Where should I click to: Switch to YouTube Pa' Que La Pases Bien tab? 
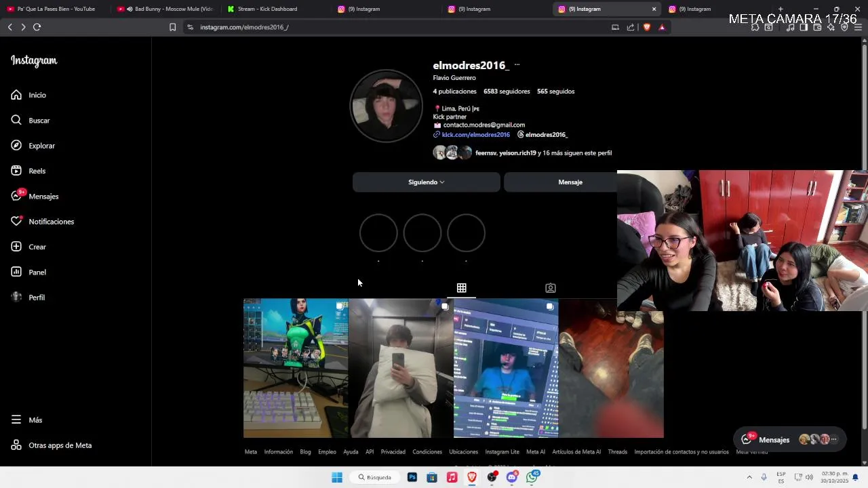[54, 9]
